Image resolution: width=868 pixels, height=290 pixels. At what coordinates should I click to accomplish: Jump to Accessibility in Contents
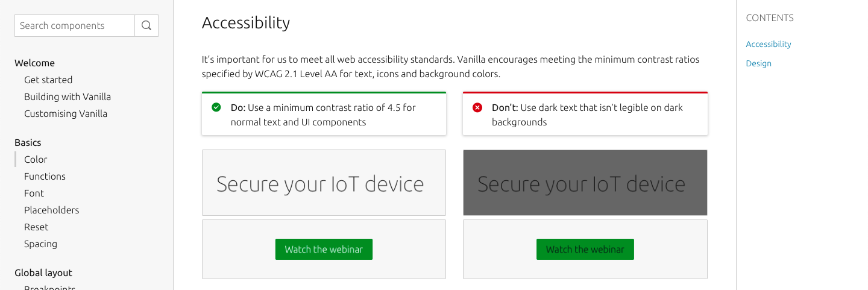pyautogui.click(x=769, y=44)
